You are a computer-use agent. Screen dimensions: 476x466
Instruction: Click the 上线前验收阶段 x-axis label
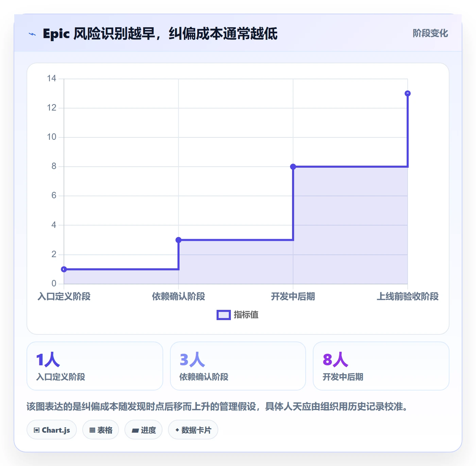408,297
